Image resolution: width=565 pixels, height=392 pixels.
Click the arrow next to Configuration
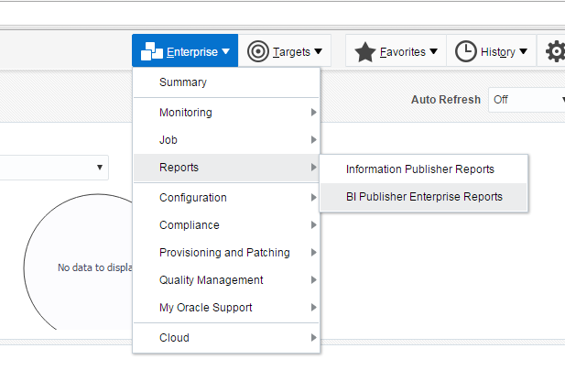coord(313,198)
